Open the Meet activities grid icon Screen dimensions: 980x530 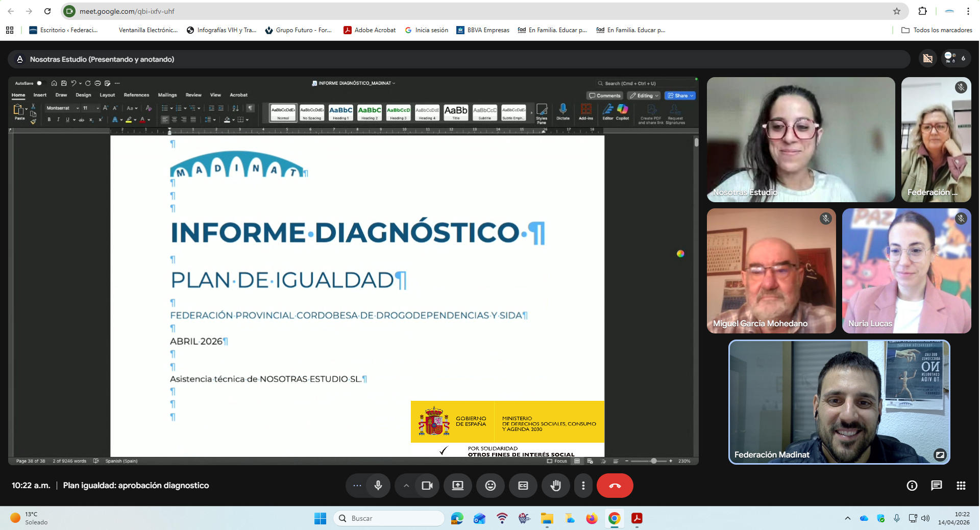[961, 486]
